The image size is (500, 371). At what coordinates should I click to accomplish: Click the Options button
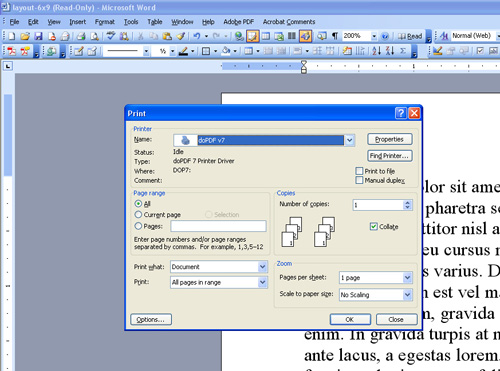pos(151,319)
